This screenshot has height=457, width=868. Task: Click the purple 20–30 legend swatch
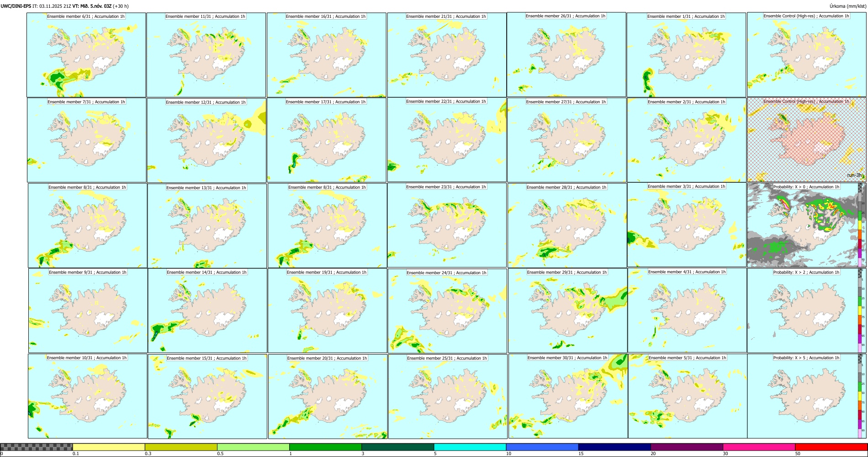click(x=687, y=447)
